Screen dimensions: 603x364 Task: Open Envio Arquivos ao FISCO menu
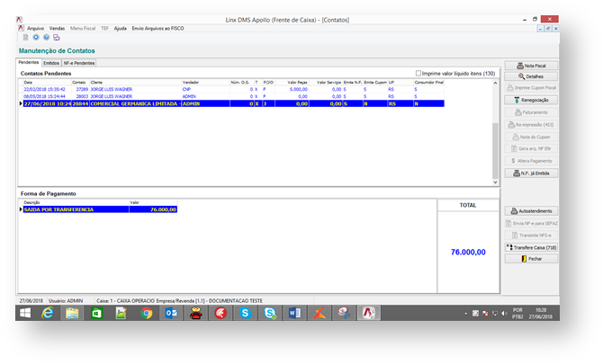[157, 29]
